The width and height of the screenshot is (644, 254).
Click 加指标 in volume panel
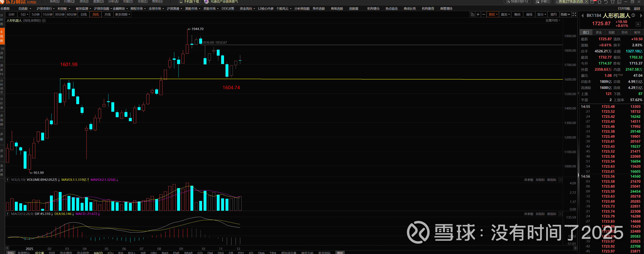(x=540, y=180)
